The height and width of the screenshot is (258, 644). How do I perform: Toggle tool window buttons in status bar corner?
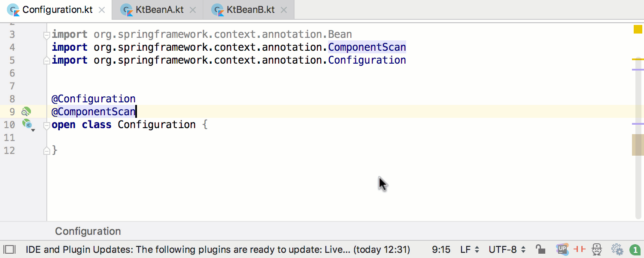click(x=9, y=249)
